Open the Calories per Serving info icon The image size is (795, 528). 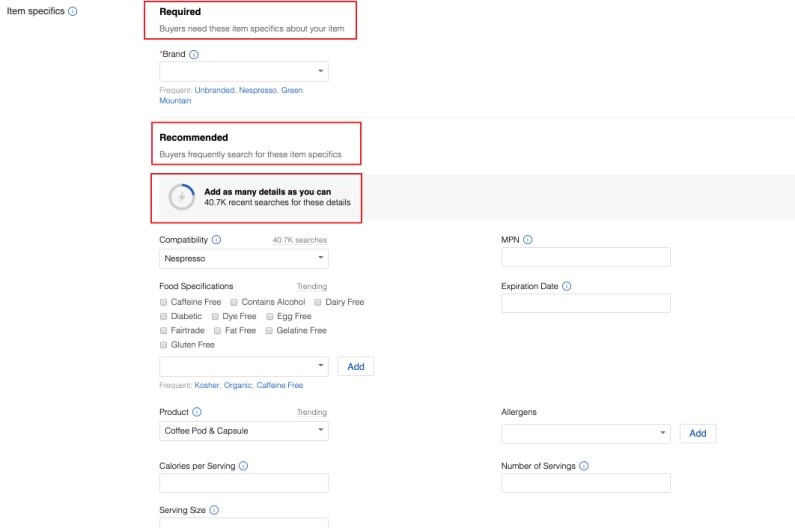point(244,466)
